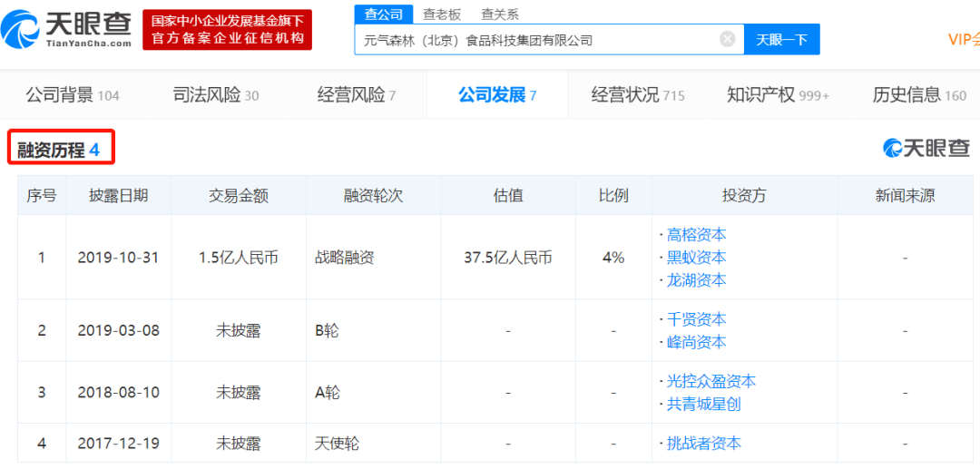Open the 历史信息 160 tab
The height and width of the screenshot is (469, 980).
point(920,95)
